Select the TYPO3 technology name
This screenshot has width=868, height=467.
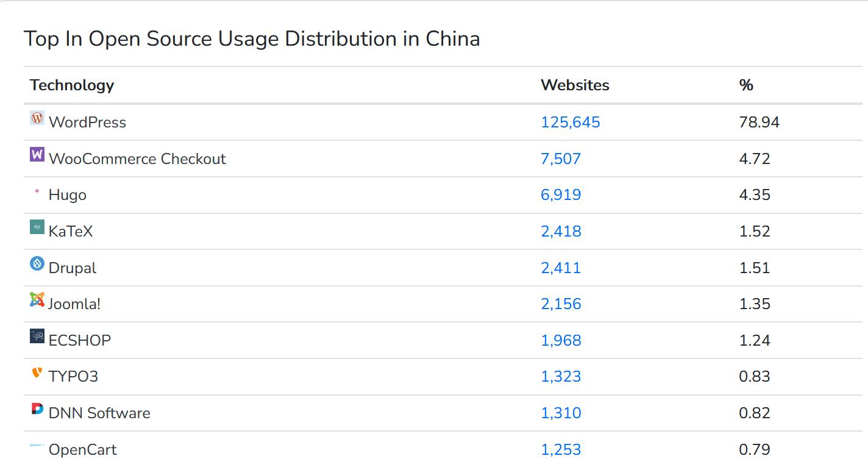73,376
